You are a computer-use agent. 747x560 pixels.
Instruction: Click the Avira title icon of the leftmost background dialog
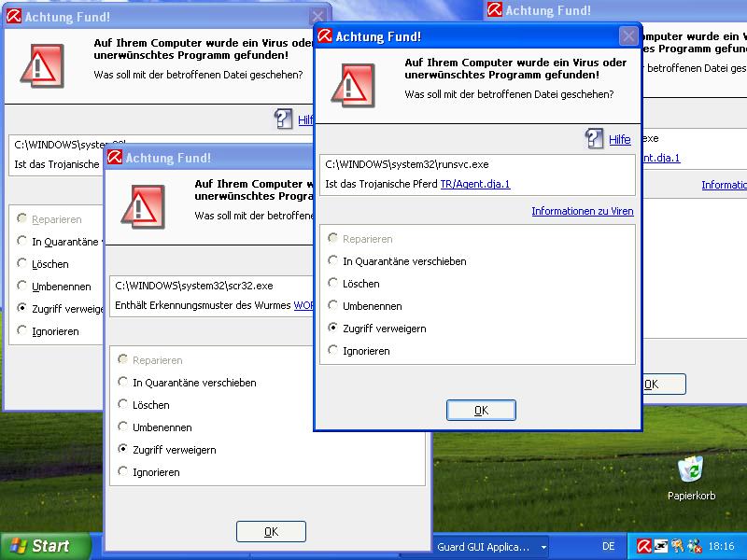point(14,16)
